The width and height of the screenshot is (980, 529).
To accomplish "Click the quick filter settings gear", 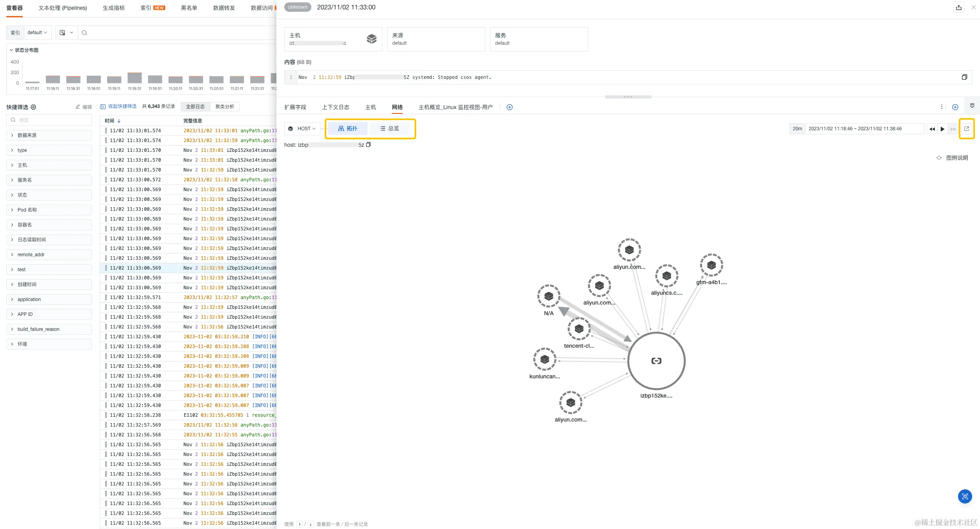I will (x=33, y=107).
